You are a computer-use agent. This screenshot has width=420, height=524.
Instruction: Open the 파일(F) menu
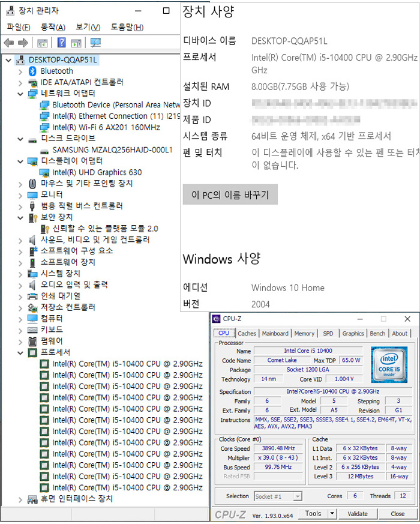[19, 27]
